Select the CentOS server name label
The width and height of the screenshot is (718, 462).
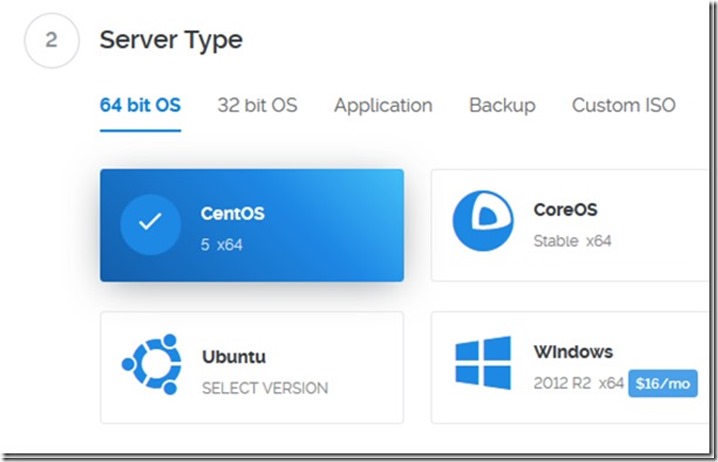pyautogui.click(x=233, y=213)
